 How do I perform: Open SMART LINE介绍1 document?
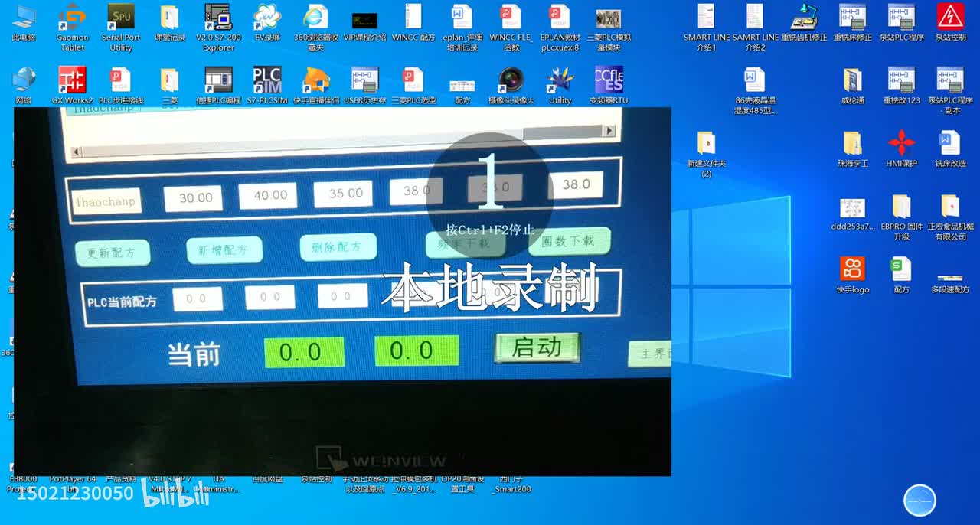[x=706, y=28]
